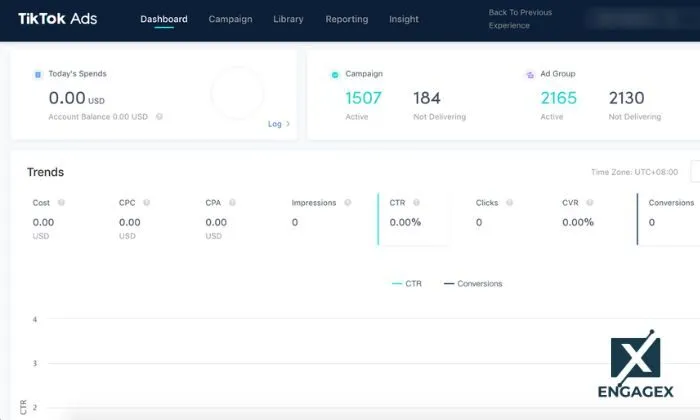
Task: Click the TikTok Ads logo
Action: click(x=57, y=19)
